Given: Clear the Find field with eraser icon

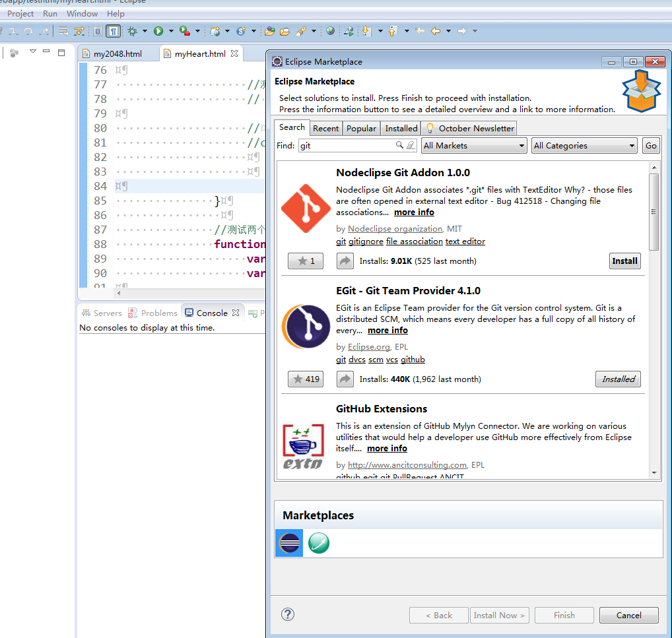Looking at the screenshot, I should coord(411,145).
